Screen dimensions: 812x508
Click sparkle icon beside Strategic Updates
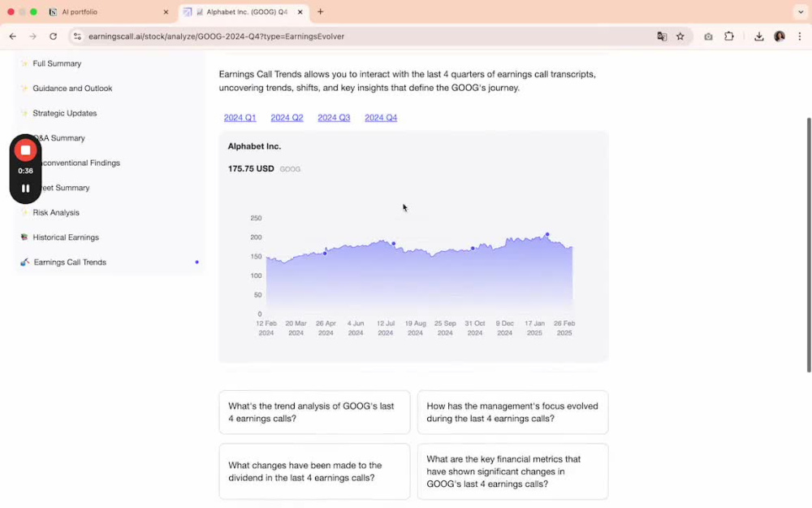(x=24, y=113)
